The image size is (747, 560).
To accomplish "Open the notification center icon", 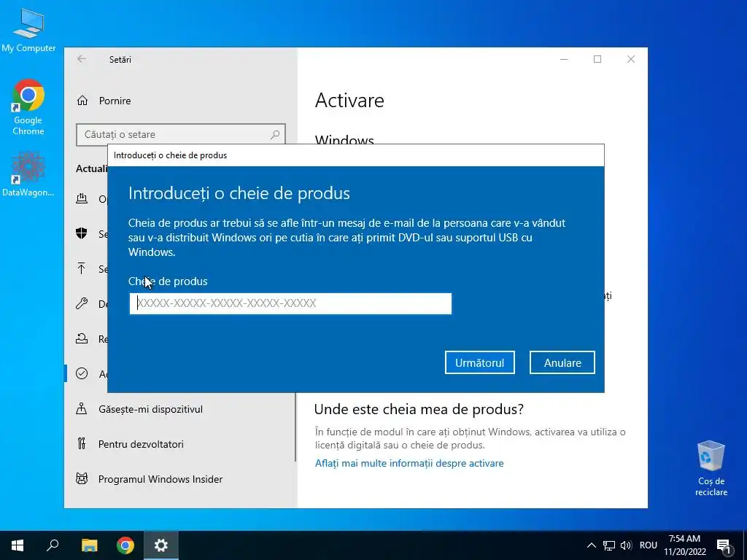I will [x=724, y=546].
